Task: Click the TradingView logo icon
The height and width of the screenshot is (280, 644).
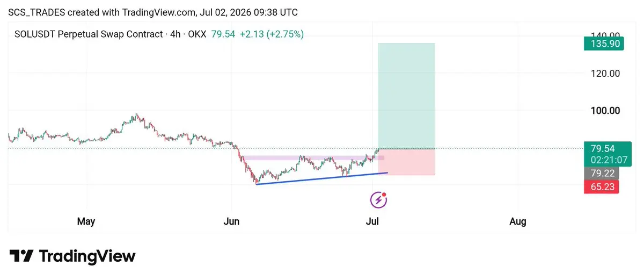Action: click(x=21, y=256)
